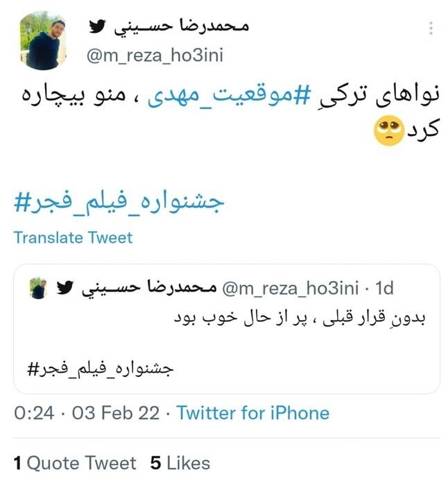Click the Twitter bird icon beside the author name
Viewport: 448px width, 481px height.
click(97, 26)
